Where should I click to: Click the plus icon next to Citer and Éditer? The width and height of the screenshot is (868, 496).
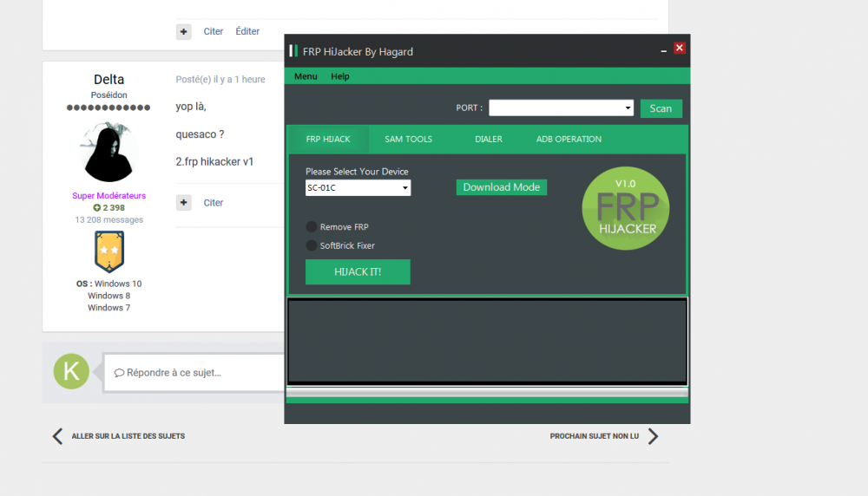(x=184, y=31)
